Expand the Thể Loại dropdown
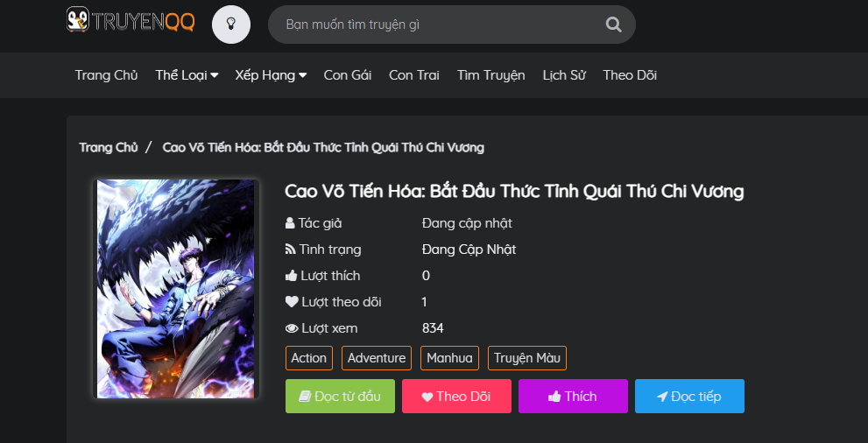 pos(187,75)
